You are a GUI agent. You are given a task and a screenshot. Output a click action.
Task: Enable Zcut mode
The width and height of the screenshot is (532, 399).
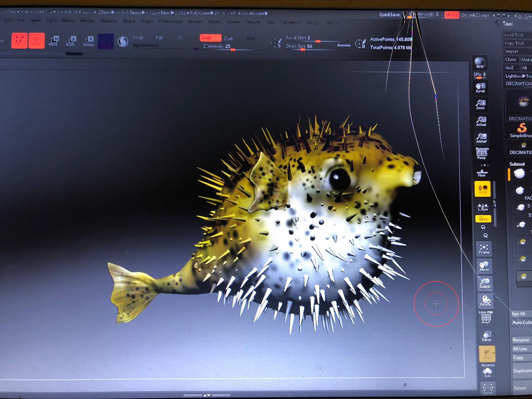[251, 39]
